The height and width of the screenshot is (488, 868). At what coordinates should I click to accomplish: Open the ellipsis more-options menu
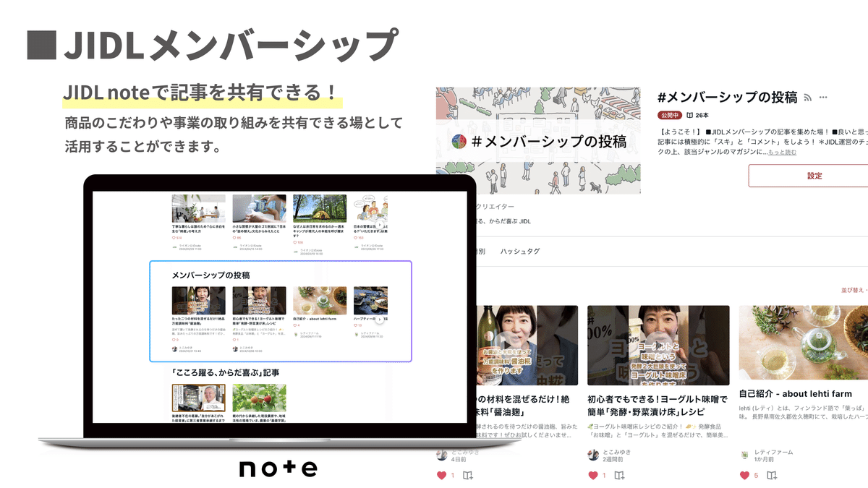coord(822,97)
